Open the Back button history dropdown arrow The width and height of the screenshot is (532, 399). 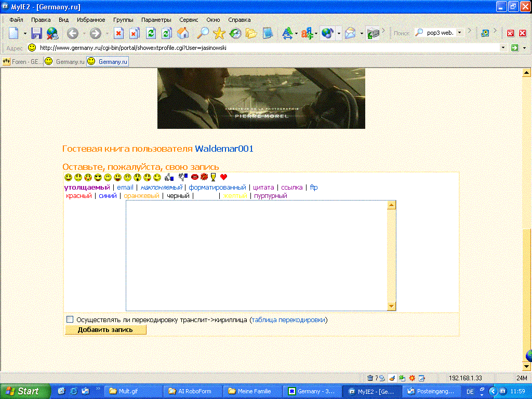pos(84,34)
